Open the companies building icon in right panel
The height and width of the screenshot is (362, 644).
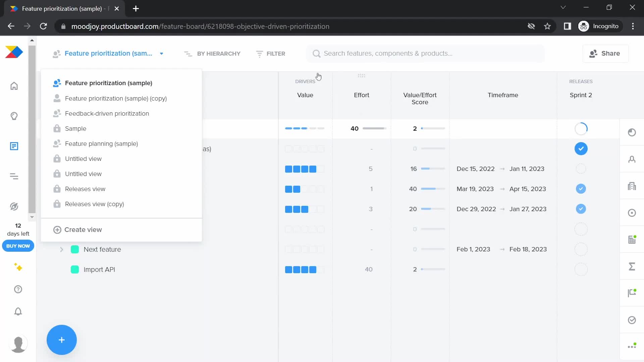(x=632, y=186)
